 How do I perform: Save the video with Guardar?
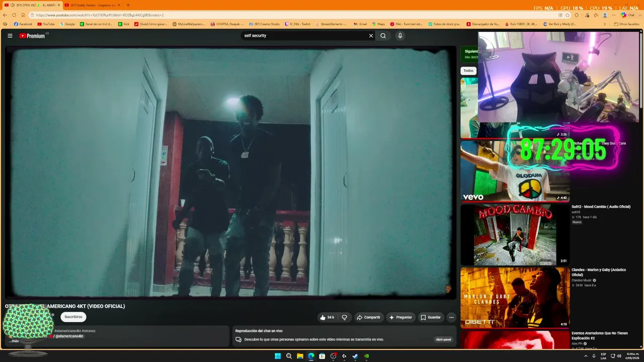coord(431,317)
